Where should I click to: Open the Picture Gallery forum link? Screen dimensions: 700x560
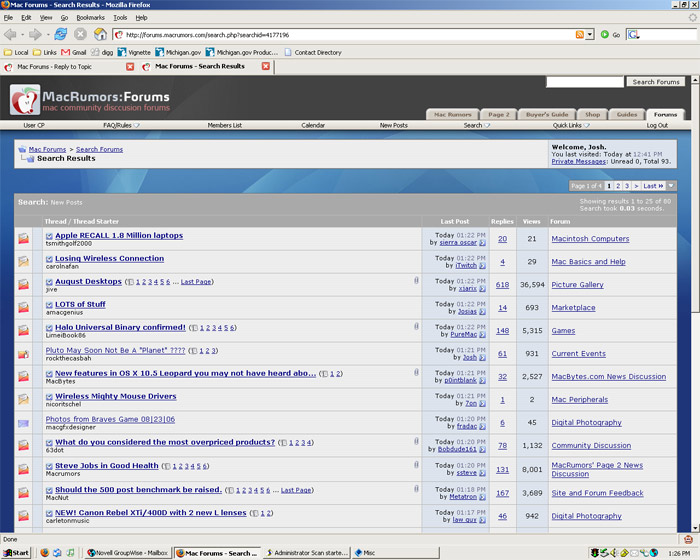[577, 285]
